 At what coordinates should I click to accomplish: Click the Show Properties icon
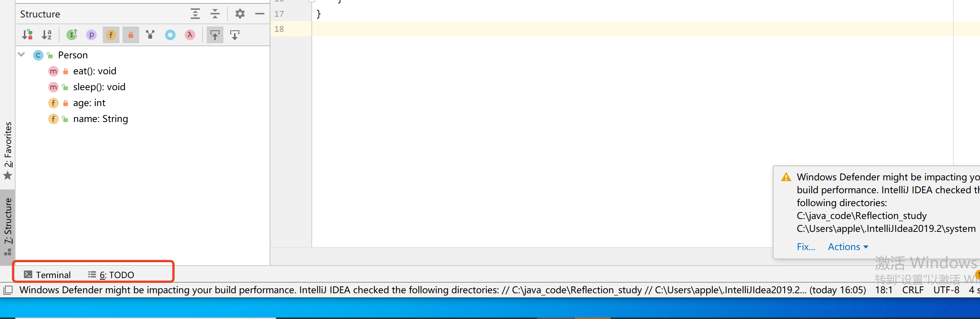(91, 35)
